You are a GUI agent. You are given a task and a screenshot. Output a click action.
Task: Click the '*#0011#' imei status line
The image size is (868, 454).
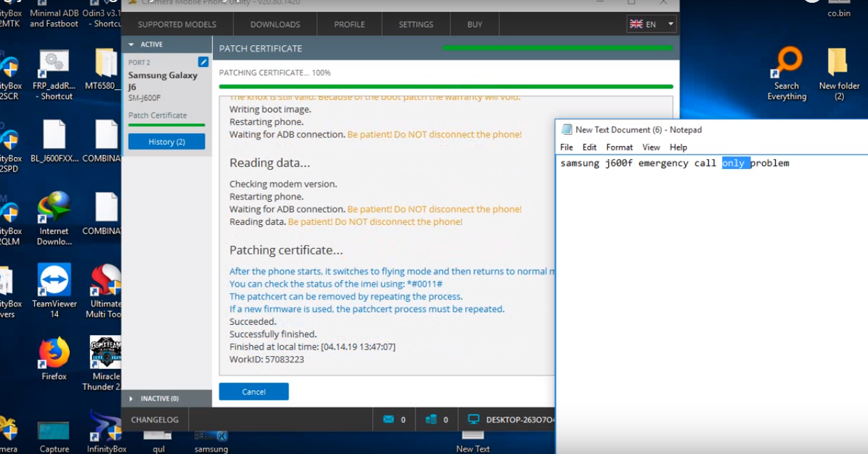[x=336, y=284]
